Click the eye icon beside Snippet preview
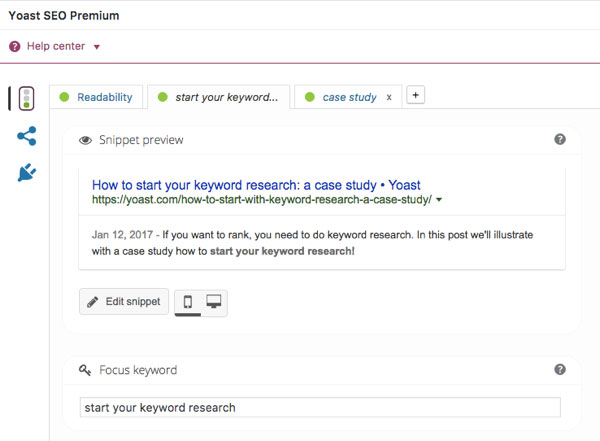This screenshot has width=600, height=441. [x=85, y=140]
